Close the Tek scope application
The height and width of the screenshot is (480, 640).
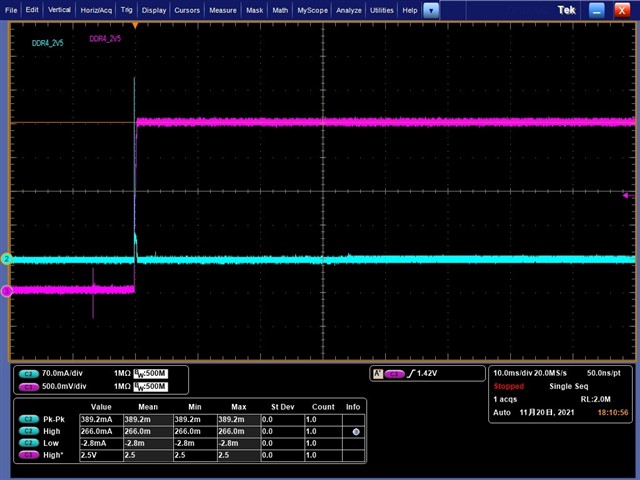coord(622,11)
